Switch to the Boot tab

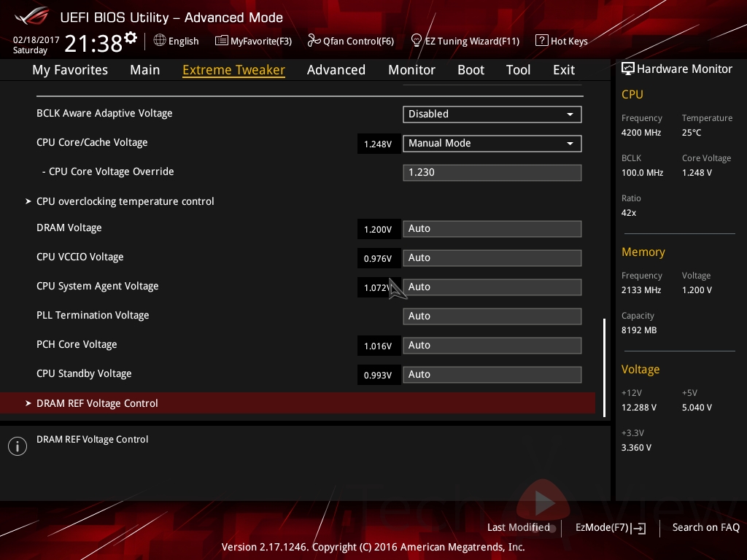pyautogui.click(x=471, y=70)
